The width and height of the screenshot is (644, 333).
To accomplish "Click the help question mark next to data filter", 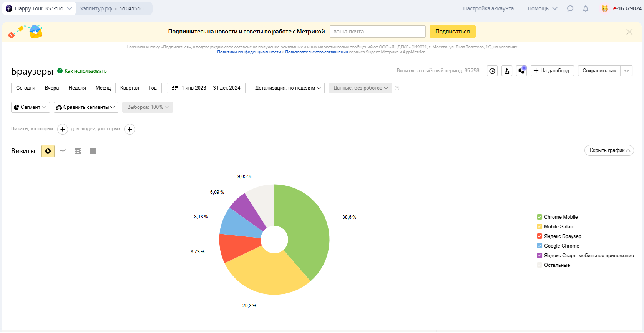I will (x=397, y=88).
